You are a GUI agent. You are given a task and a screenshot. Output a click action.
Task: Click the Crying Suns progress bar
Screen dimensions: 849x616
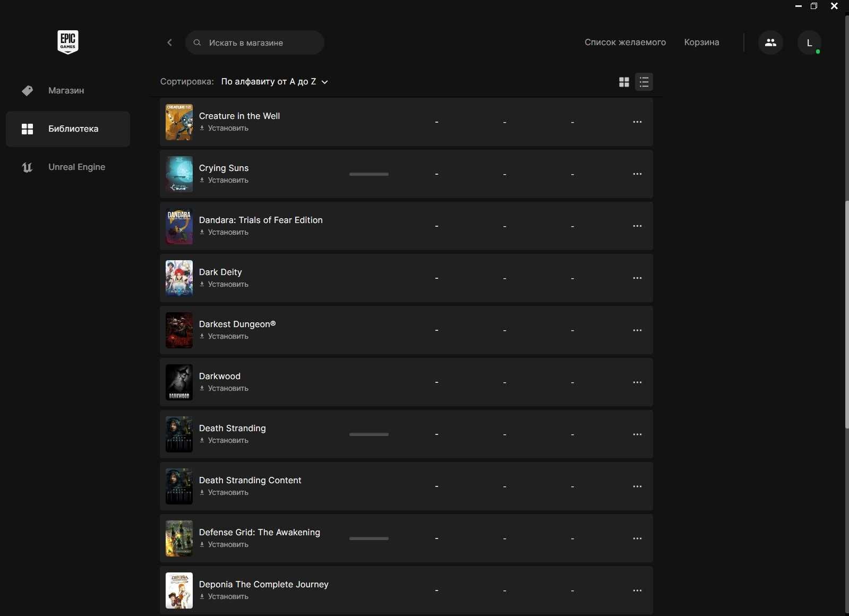(x=369, y=174)
